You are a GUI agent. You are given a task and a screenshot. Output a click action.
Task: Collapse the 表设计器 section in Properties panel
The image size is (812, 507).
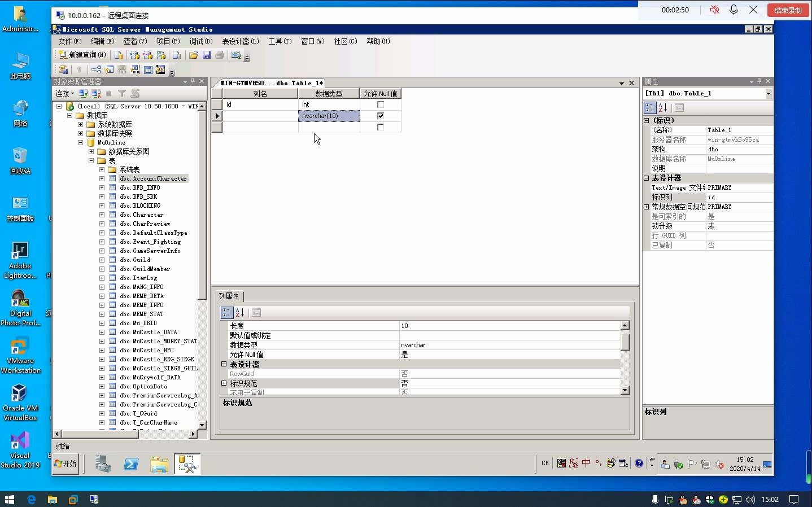(647, 178)
